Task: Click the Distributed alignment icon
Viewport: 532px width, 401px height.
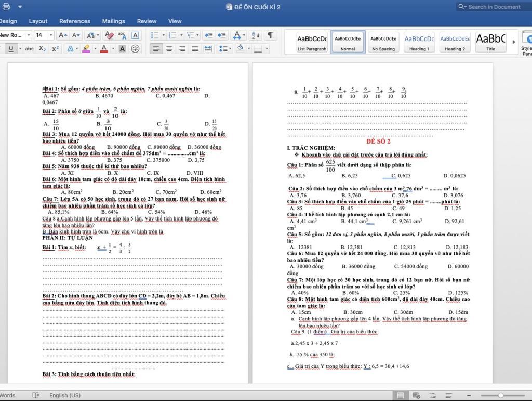Action: point(208,48)
